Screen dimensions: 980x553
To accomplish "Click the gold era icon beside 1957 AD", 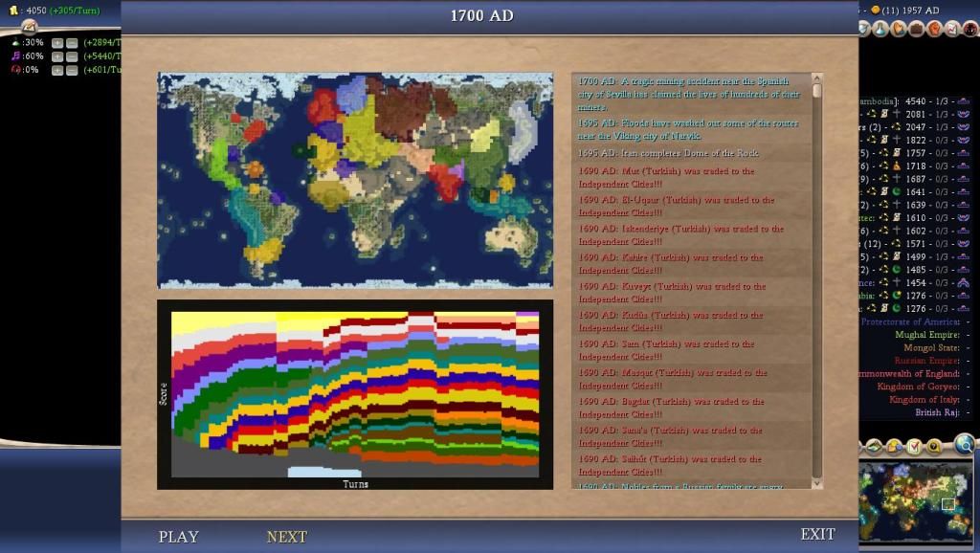I will [876, 10].
